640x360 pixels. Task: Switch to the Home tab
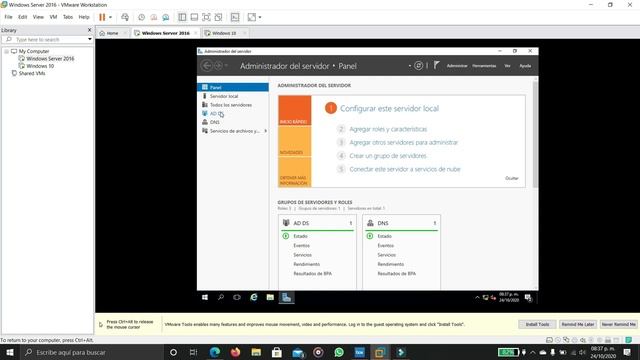point(112,33)
